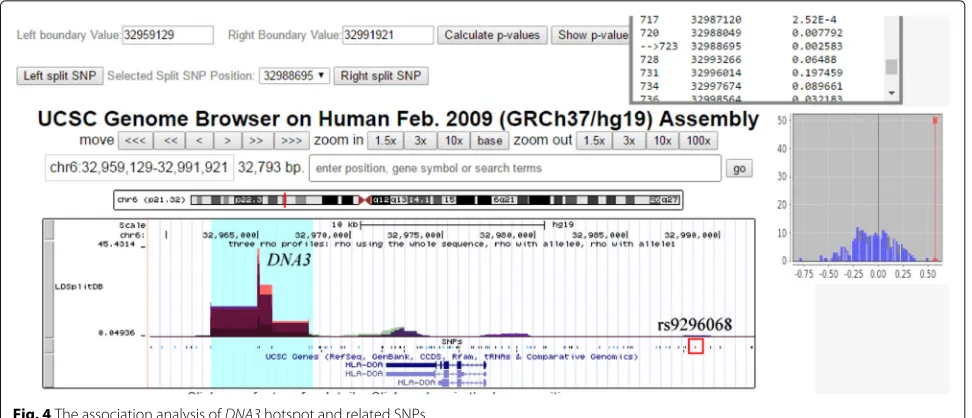Click the rs9296068 SNP marker
Image resolution: width=972 pixels, height=418 pixels.
696,346
